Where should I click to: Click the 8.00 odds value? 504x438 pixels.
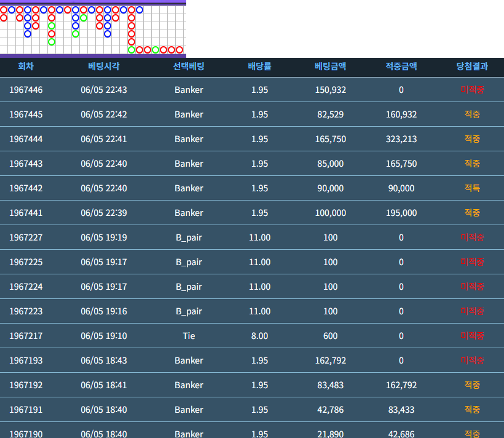pos(260,336)
